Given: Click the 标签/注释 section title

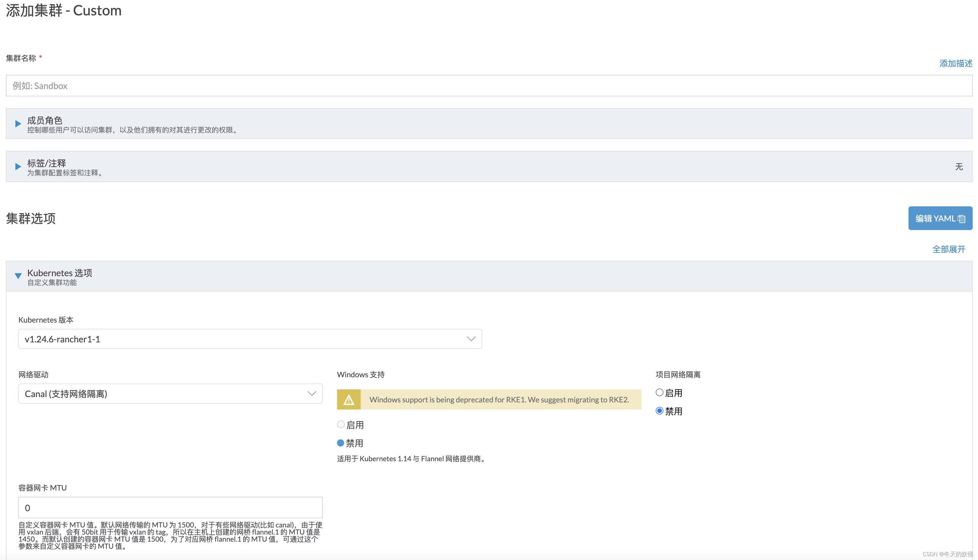Looking at the screenshot, I should point(46,163).
